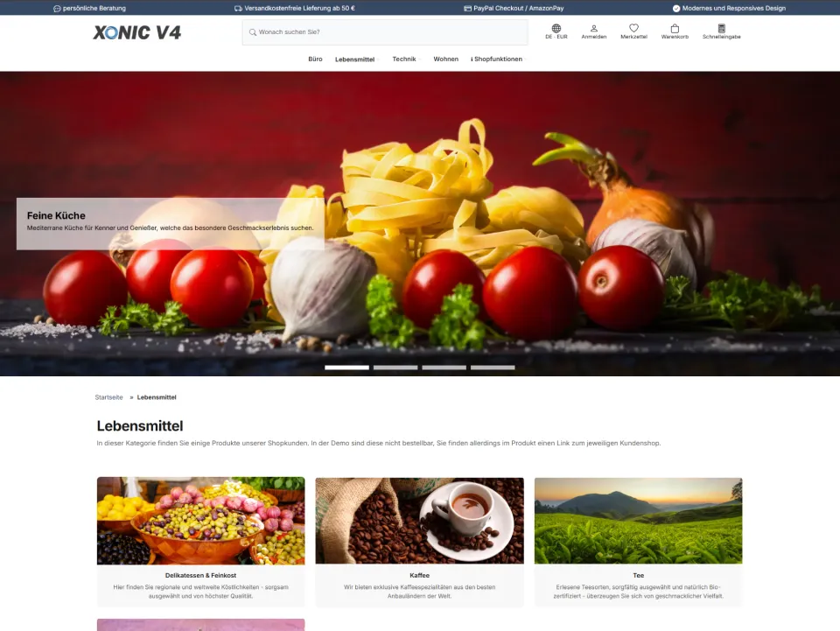
Task: Open the Kaffee category title link
Action: click(419, 575)
